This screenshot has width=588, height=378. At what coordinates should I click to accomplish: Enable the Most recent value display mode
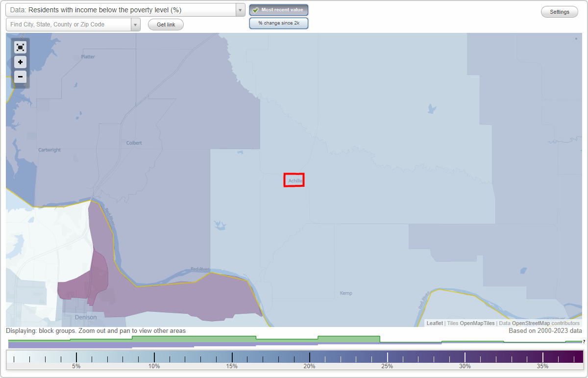click(279, 9)
